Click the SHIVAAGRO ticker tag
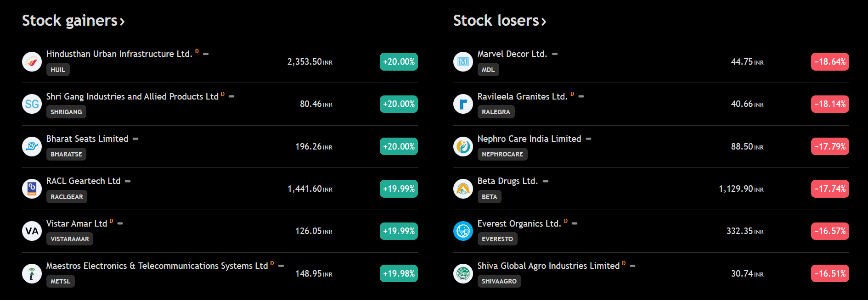Viewport: 868px width, 300px height. pos(499,281)
